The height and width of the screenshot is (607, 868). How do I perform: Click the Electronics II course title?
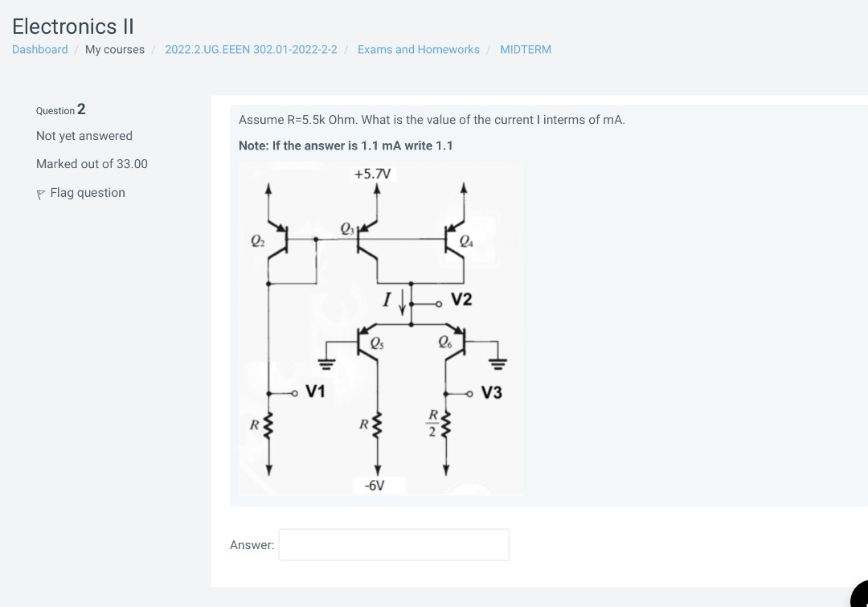[x=72, y=27]
